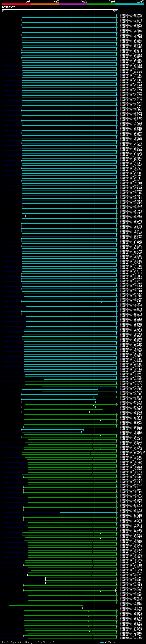This screenshot has width=146, height=644.
Task: Click the short cyan alignment bar for Q9SAN9
Action: [x=60, y=389]
